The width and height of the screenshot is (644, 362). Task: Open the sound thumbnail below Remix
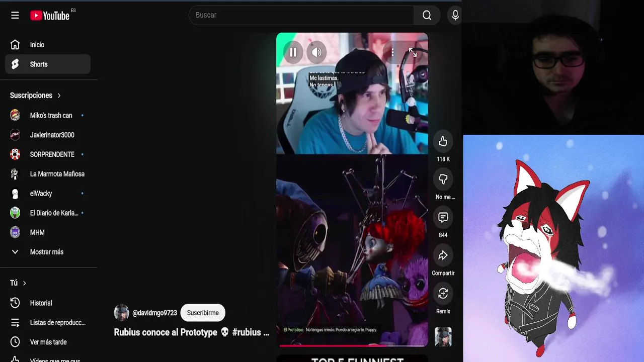tap(443, 337)
